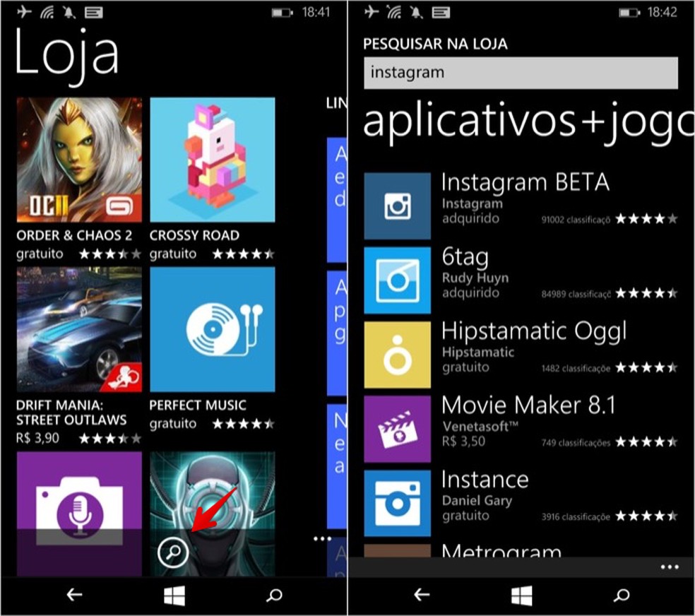The image size is (695, 616).
Task: Tap hardware search button on left phone
Action: (274, 596)
